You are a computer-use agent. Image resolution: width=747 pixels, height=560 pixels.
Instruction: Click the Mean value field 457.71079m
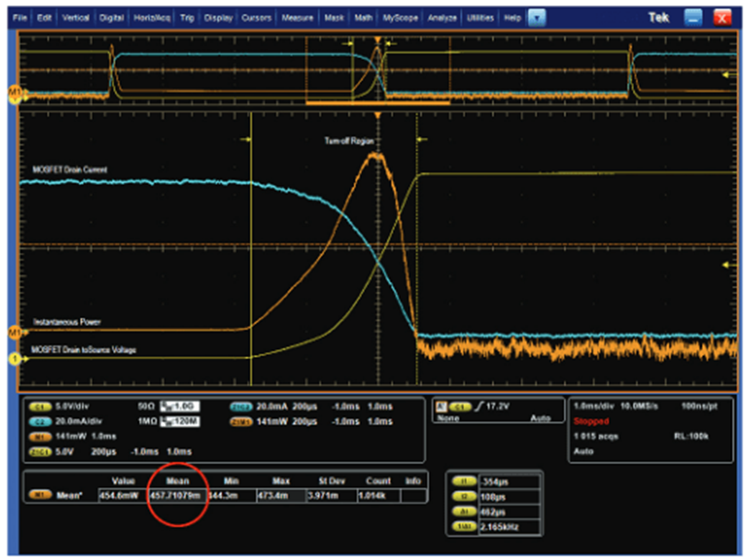pyautogui.click(x=175, y=496)
